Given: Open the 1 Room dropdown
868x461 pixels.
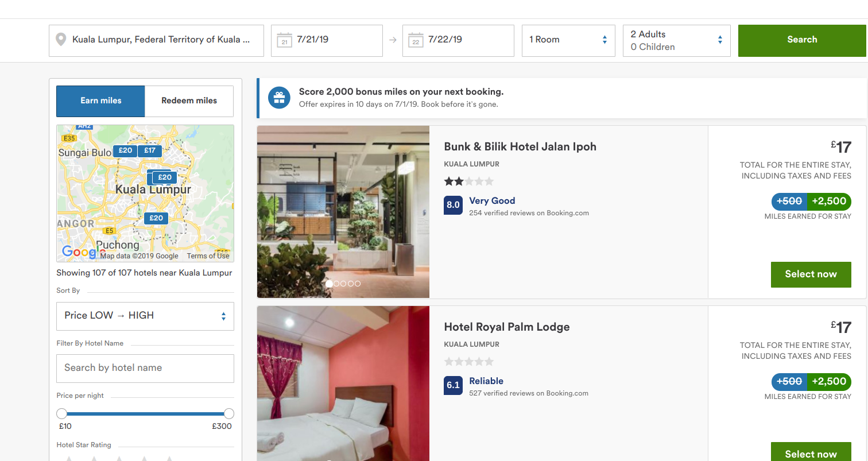Looking at the screenshot, I should coord(568,40).
